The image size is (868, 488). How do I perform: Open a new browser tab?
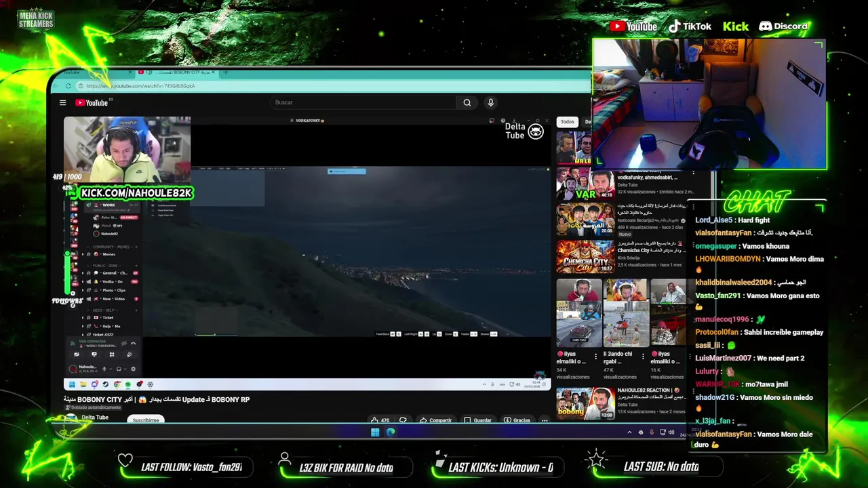coord(225,73)
